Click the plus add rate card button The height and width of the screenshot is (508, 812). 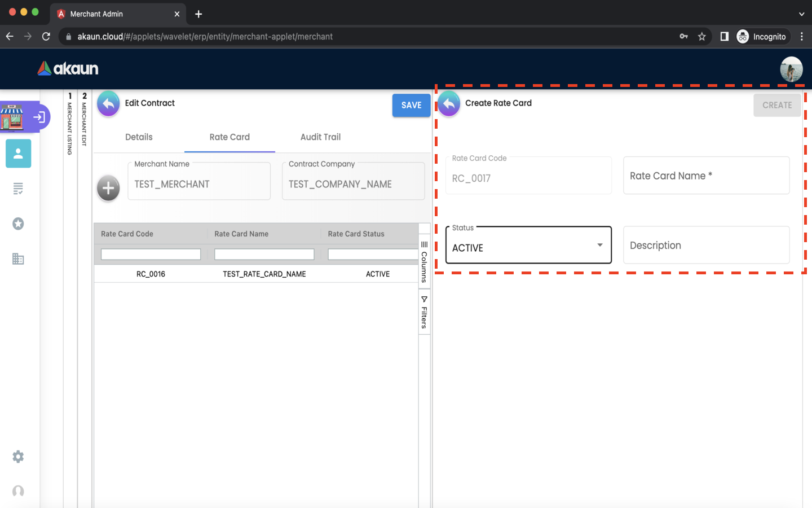[x=108, y=189]
